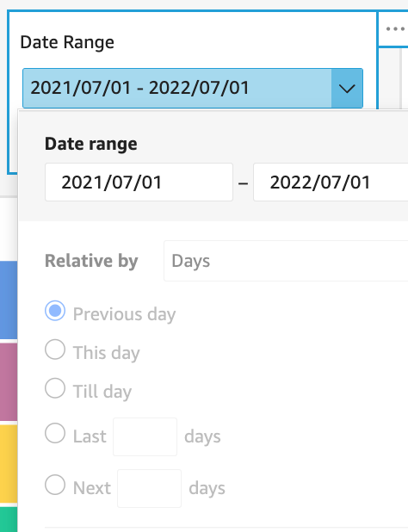Collapse the 2021/07/01 - 2022/07/01 date selector

click(193, 88)
